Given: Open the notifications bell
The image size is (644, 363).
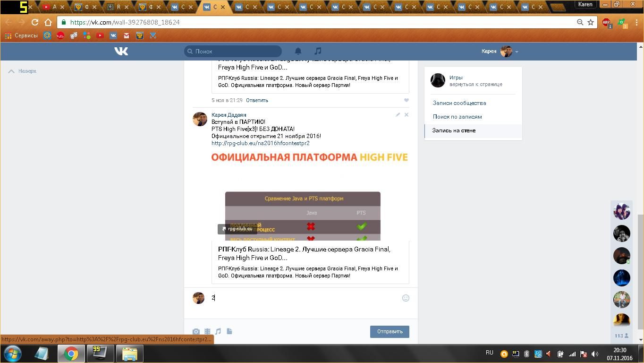Looking at the screenshot, I should coord(298,51).
